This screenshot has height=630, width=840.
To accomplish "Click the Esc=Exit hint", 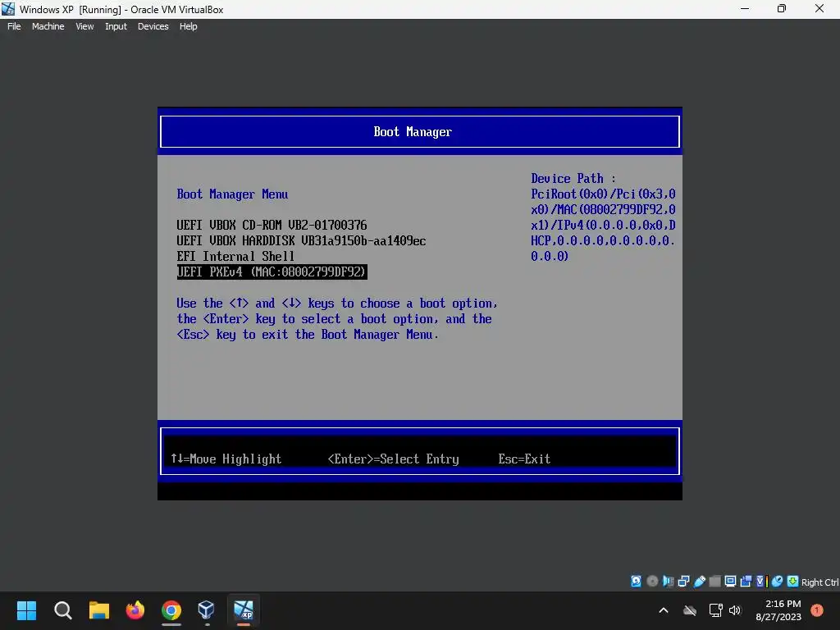I will pyautogui.click(x=524, y=459).
